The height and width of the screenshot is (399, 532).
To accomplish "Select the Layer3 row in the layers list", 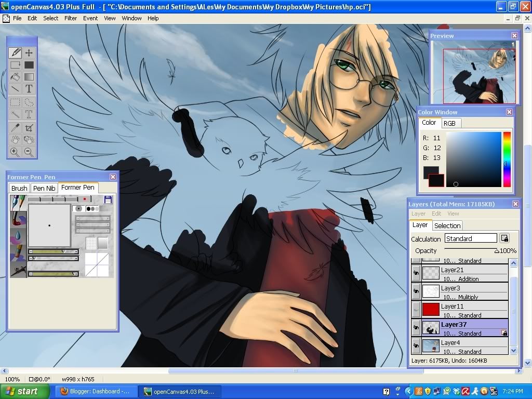I will 465,291.
